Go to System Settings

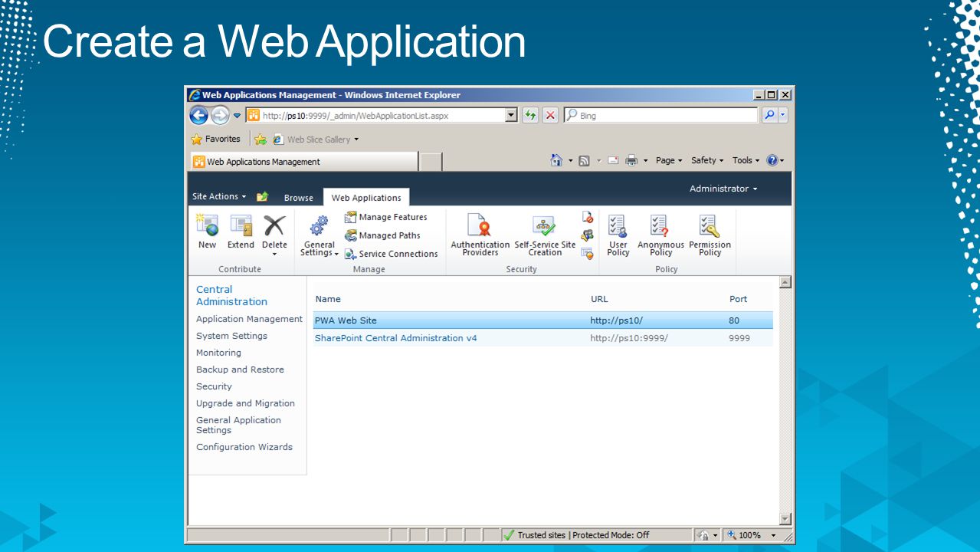(231, 336)
